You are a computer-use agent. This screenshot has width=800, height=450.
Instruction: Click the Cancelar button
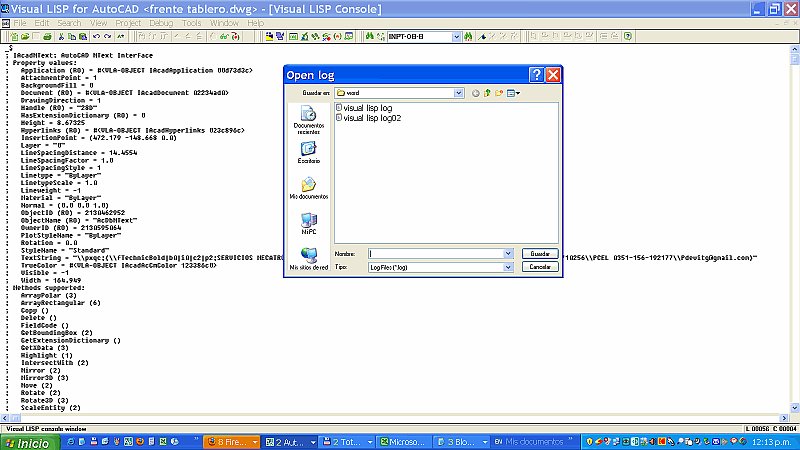(x=540, y=267)
